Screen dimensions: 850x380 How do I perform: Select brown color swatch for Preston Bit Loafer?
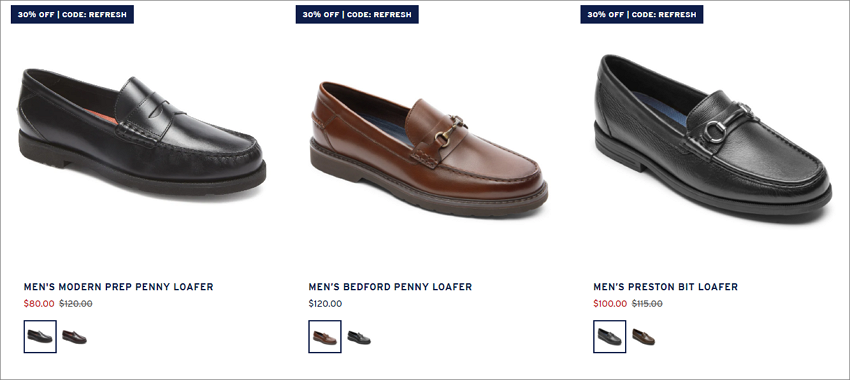click(643, 337)
